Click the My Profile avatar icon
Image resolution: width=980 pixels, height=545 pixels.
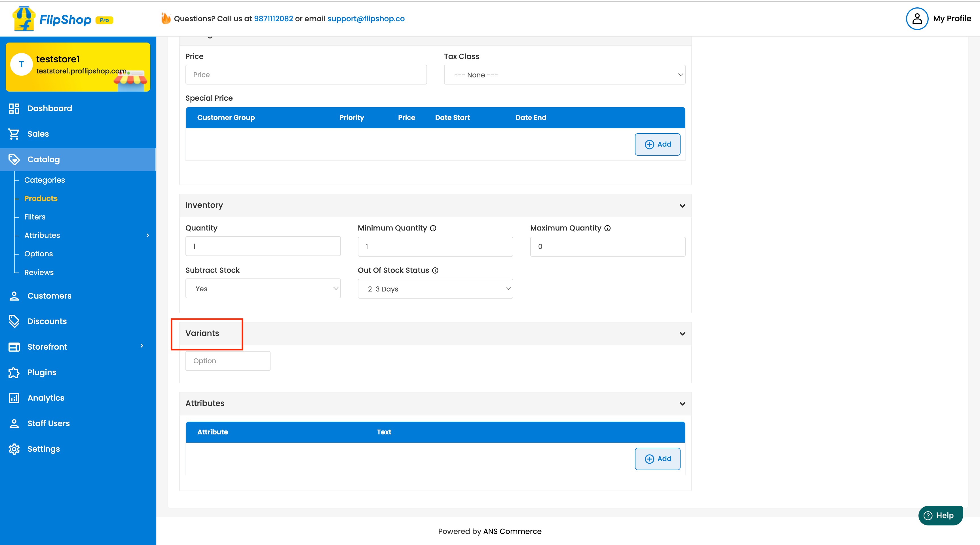917,19
